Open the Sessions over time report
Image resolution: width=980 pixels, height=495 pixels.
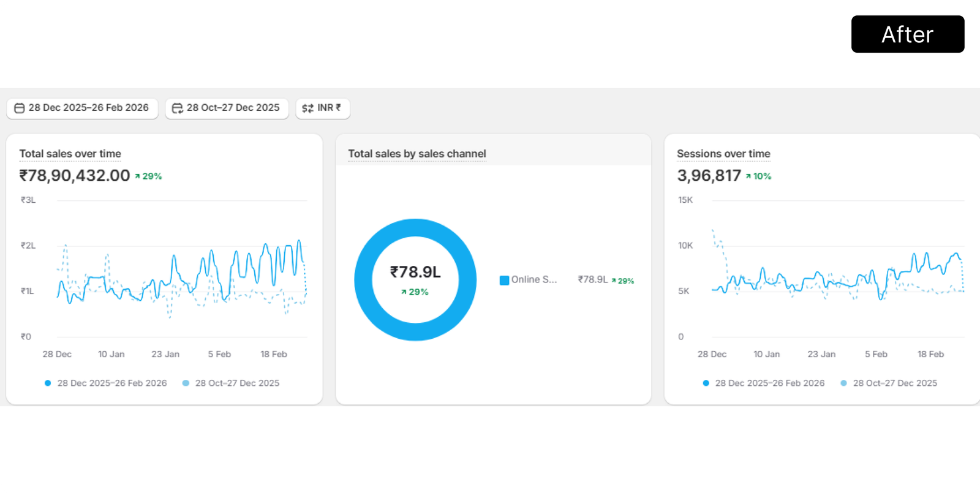(723, 154)
